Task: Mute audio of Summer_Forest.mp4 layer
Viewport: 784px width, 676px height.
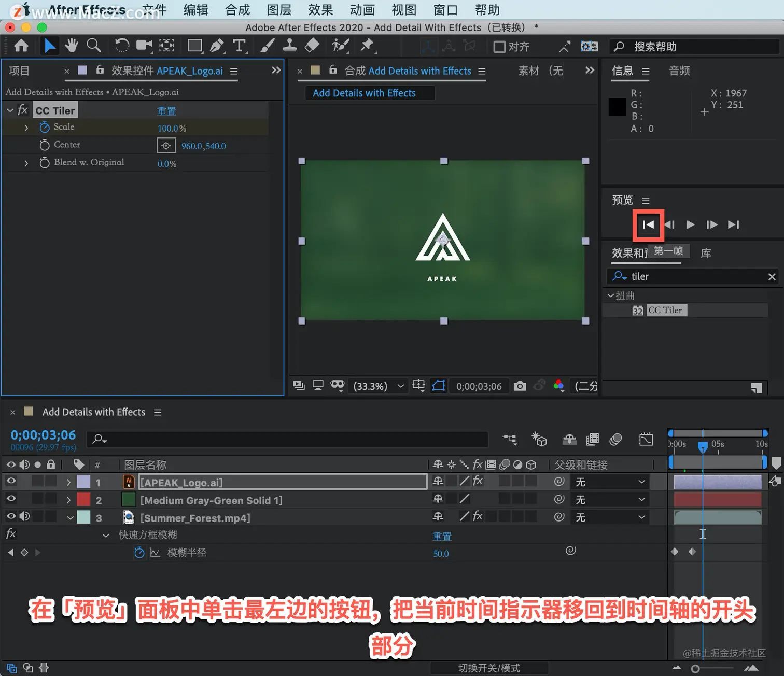Action: click(24, 517)
